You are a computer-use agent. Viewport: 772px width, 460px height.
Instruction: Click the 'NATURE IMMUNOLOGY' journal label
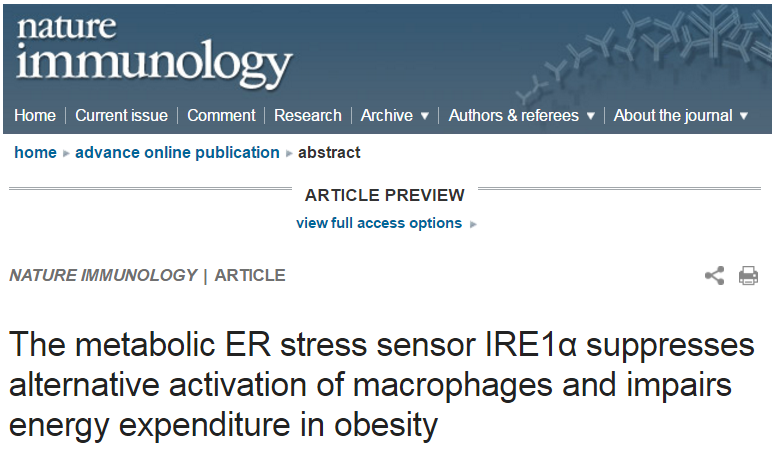[103, 275]
